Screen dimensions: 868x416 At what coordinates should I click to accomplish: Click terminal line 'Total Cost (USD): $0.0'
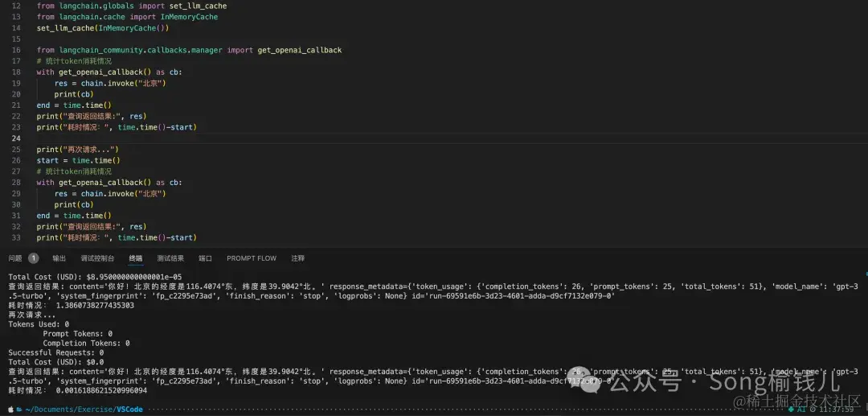click(x=56, y=362)
